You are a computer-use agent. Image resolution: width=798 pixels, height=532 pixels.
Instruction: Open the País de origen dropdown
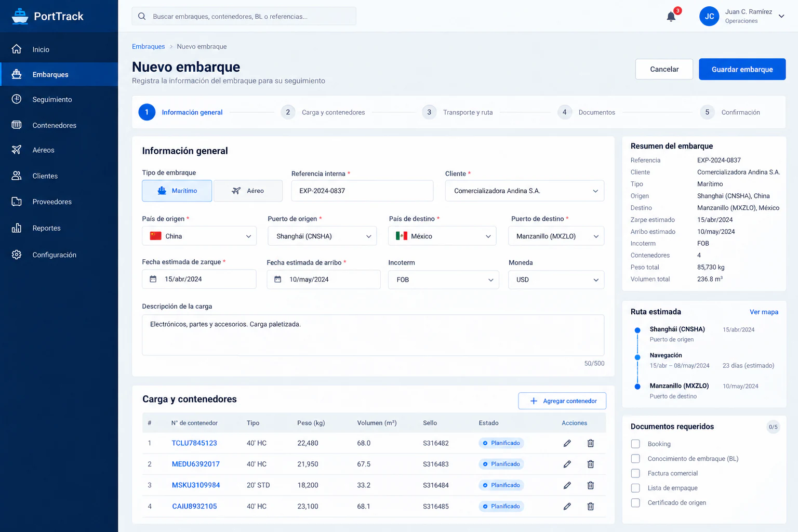coord(199,236)
